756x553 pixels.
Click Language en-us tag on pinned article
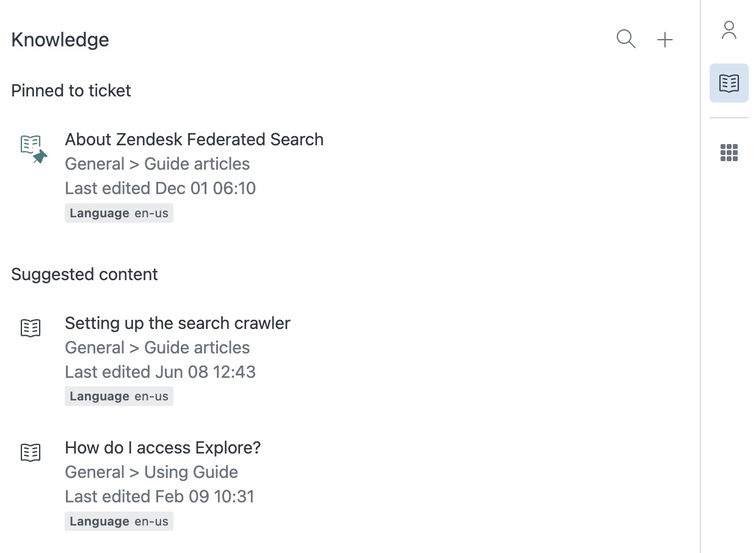(119, 213)
